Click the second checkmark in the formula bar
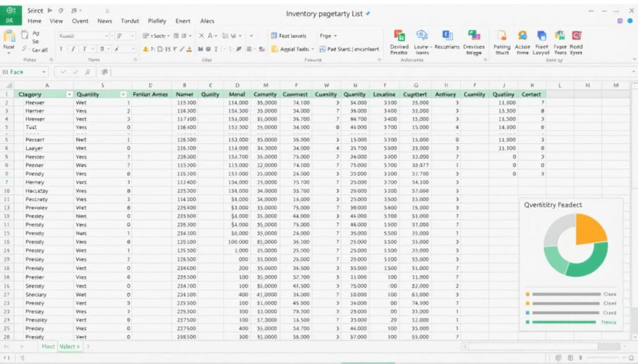This screenshot has width=638, height=364. [75, 72]
